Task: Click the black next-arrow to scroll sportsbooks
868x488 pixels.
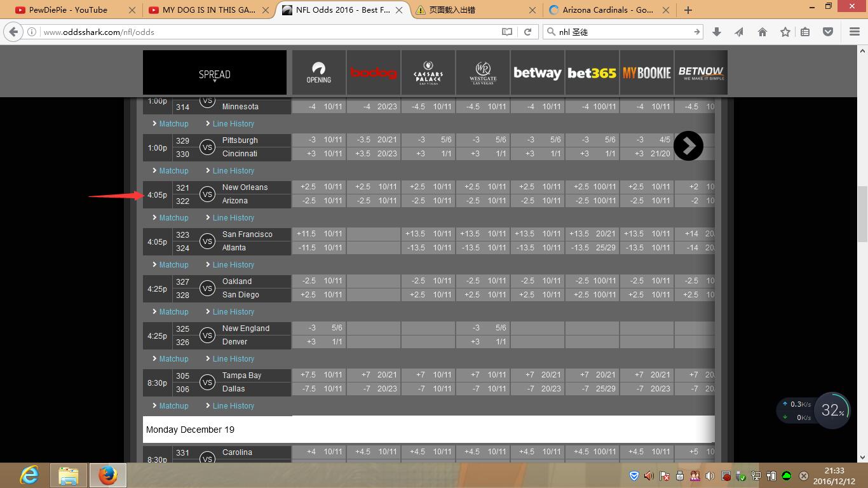Action: (688, 146)
